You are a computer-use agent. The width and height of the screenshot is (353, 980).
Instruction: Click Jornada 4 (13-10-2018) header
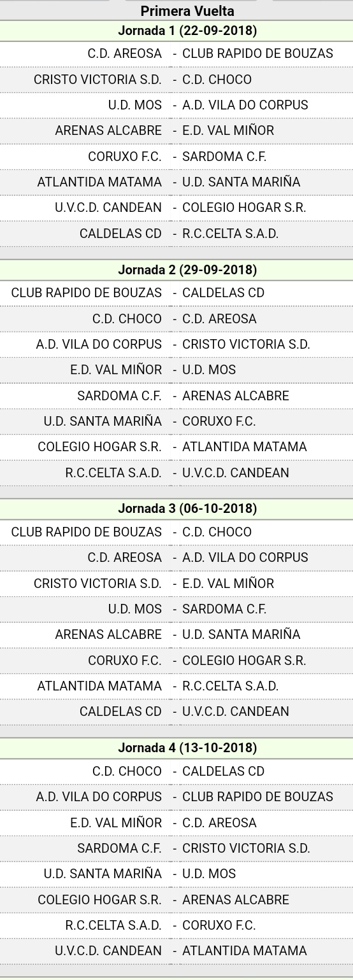click(x=187, y=748)
